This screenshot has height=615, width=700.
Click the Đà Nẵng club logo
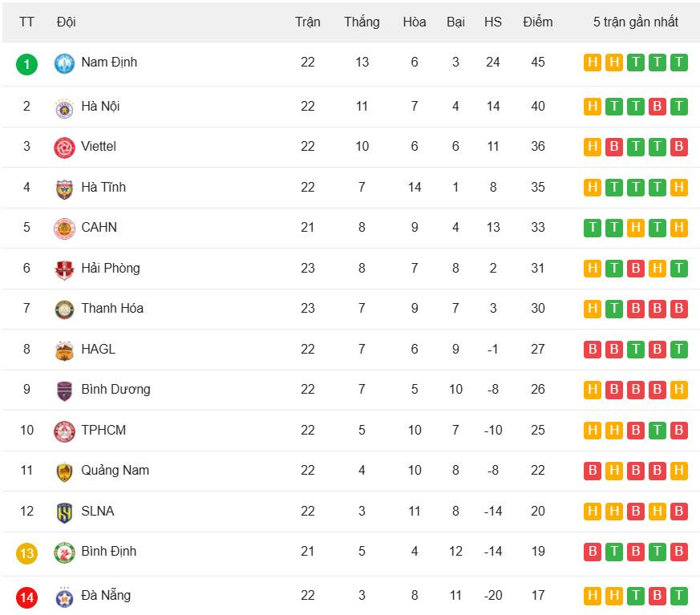coord(64,597)
